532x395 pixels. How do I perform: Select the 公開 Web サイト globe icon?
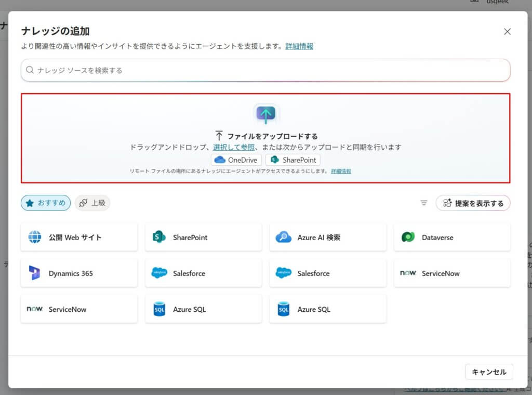(35, 238)
